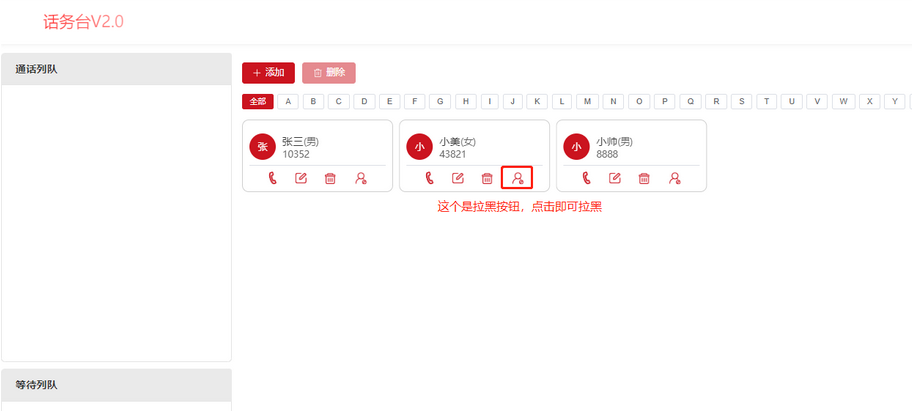Filter contacts by letter Z

click(908, 101)
